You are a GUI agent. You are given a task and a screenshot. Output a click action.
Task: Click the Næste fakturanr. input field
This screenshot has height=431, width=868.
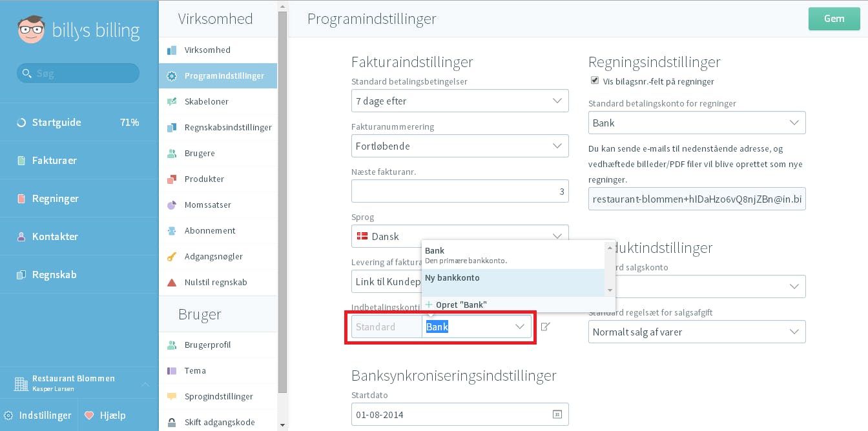(460, 191)
